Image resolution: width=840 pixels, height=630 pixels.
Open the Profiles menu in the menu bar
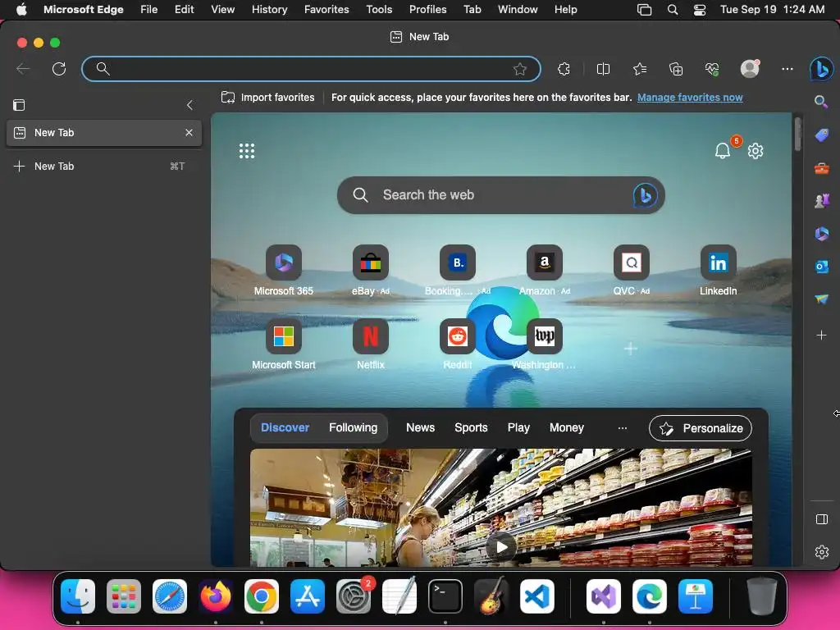[x=427, y=10]
